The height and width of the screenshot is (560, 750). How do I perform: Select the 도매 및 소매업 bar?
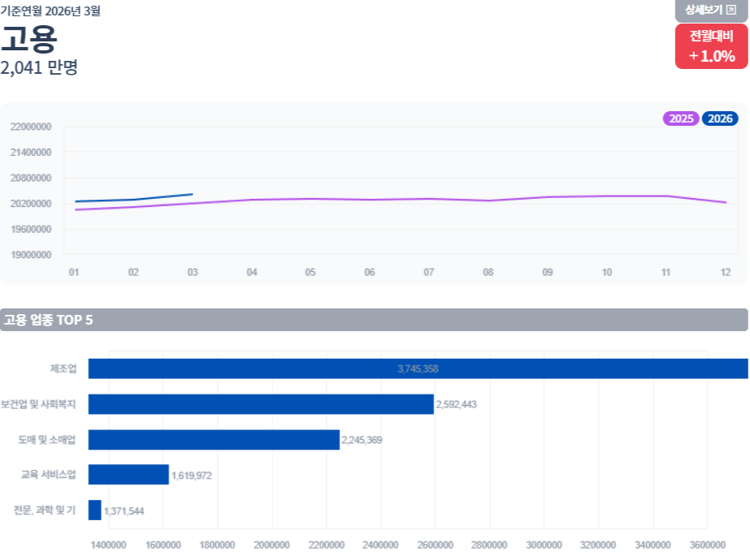[x=213, y=440]
